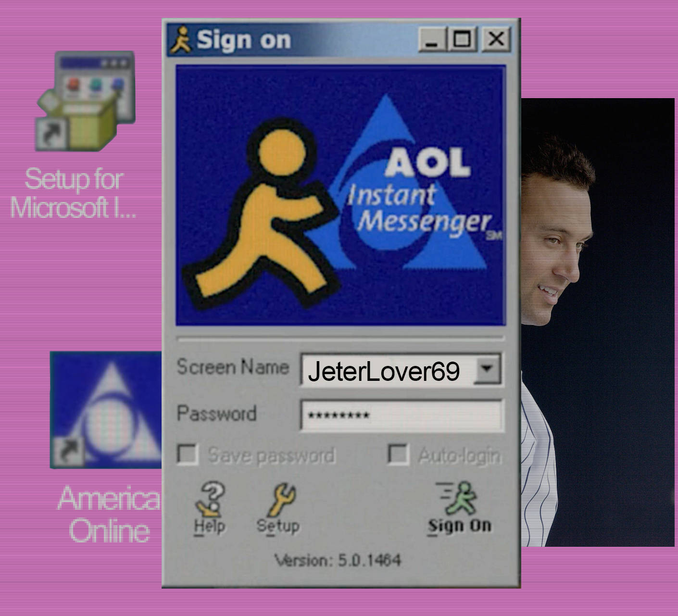
Task: Click the Sign on title text
Action: click(244, 40)
